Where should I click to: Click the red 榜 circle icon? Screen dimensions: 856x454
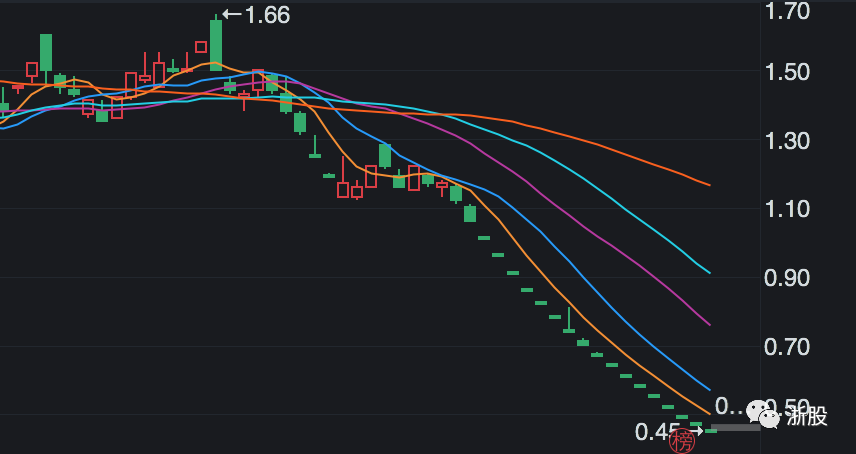point(682,441)
